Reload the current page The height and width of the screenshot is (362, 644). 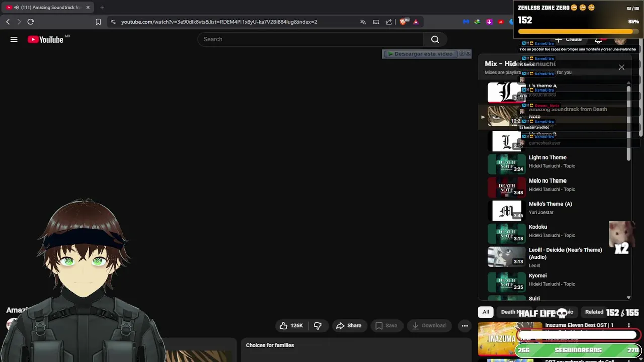(31, 22)
